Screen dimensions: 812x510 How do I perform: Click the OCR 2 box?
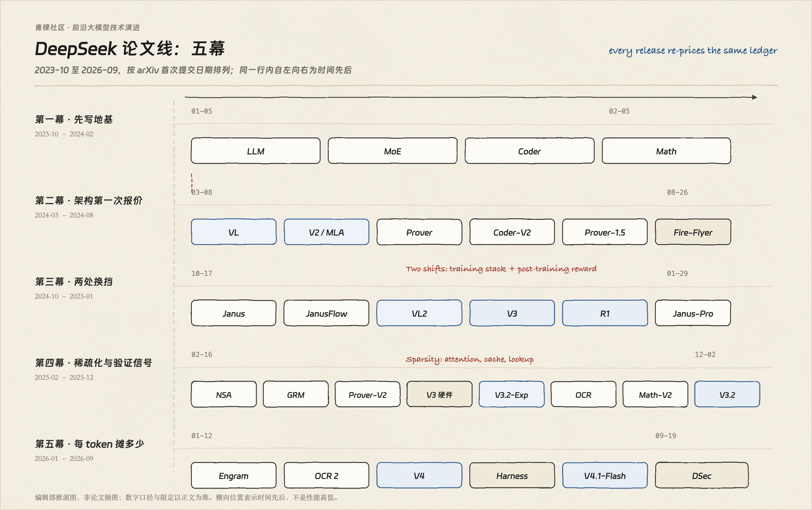click(327, 476)
